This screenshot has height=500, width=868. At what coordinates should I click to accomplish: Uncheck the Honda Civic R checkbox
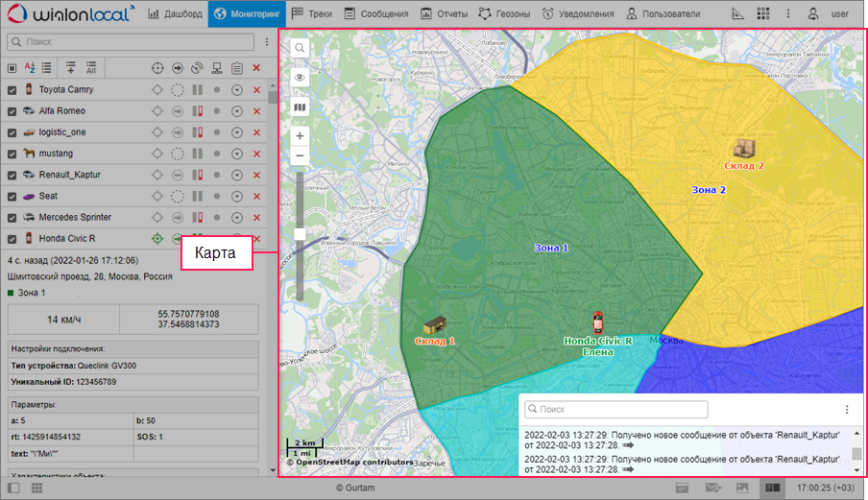coord(12,239)
